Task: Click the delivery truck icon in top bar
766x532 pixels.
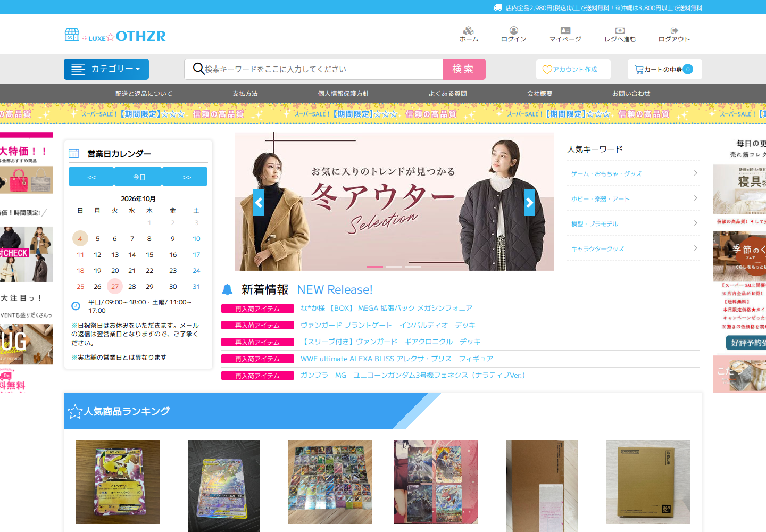Action: click(x=497, y=7)
